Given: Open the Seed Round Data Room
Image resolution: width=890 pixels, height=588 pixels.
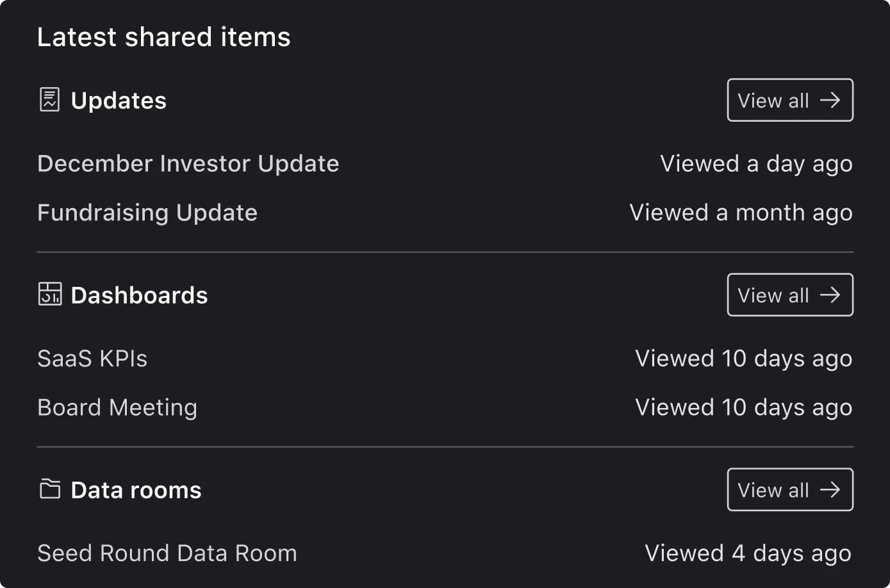Looking at the screenshot, I should (167, 553).
